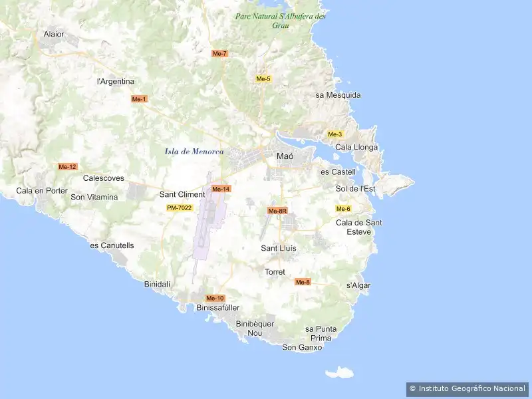
Task: Click the l'Argentina place label
Action: click(x=116, y=81)
